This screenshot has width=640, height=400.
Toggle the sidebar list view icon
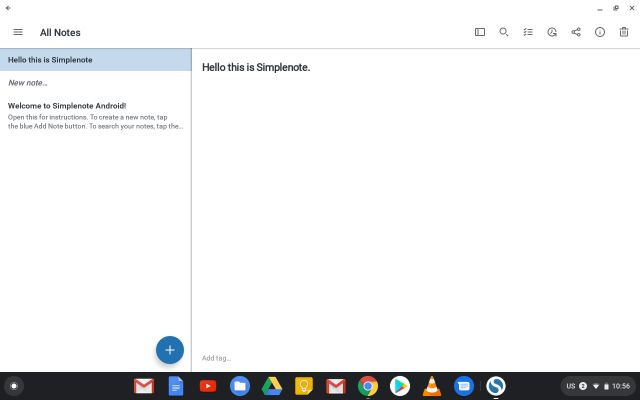point(480,32)
